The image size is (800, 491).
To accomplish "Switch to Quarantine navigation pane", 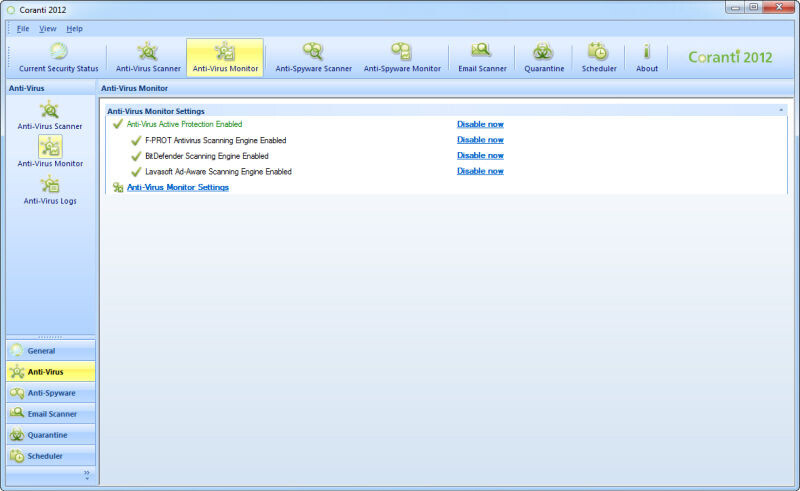I will click(x=51, y=434).
